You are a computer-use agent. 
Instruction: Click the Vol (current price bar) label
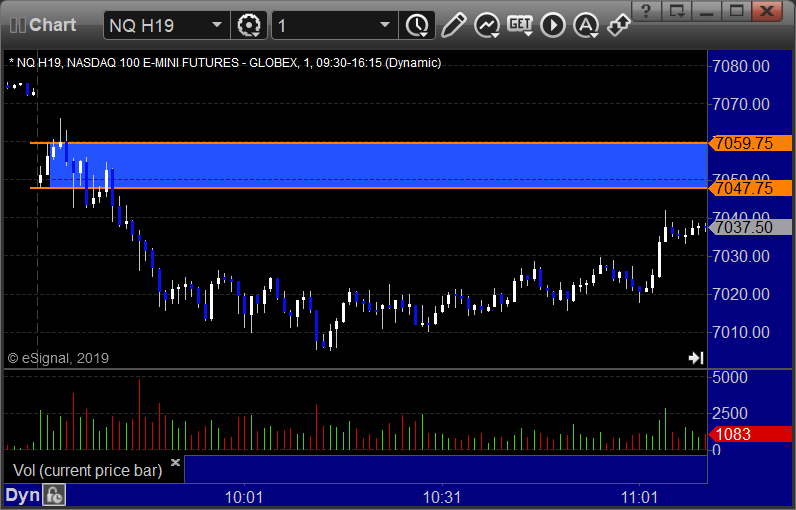tap(87, 470)
